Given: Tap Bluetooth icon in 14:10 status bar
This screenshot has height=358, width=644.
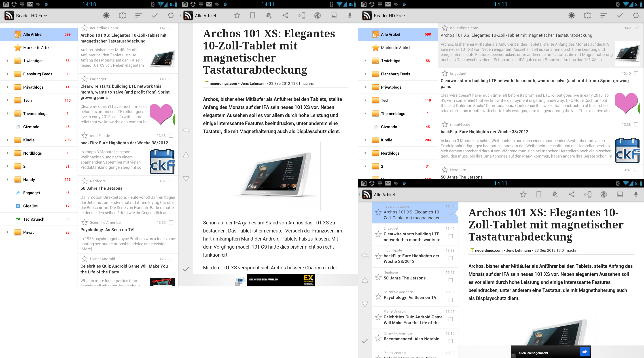Looking at the screenshot, I should (153, 4).
